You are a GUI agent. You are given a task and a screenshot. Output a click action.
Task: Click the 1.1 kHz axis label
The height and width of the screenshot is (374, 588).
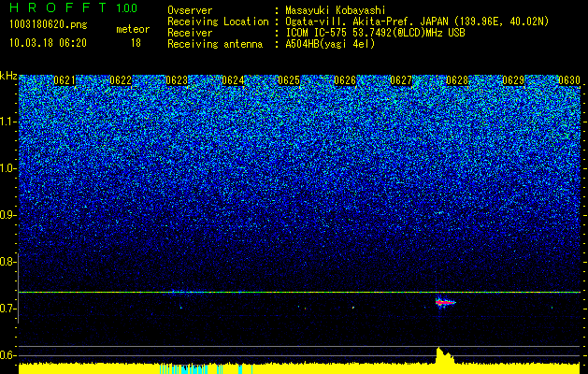(8, 122)
